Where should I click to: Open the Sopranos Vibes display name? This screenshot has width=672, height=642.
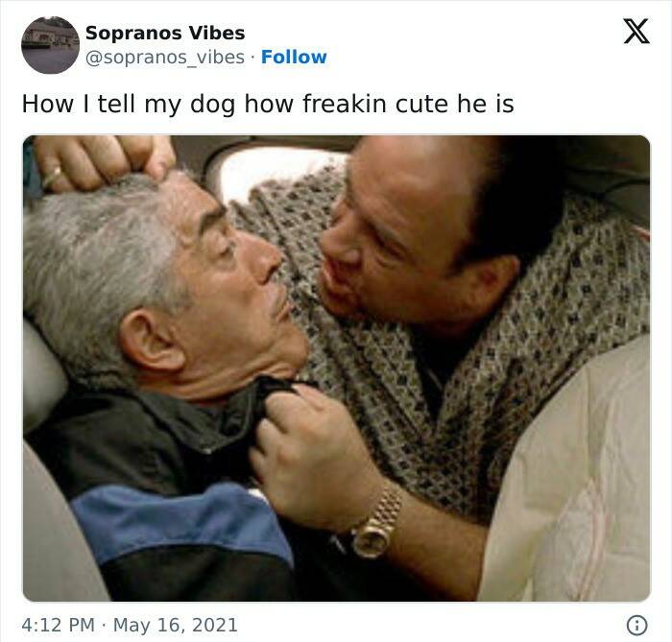point(165,33)
